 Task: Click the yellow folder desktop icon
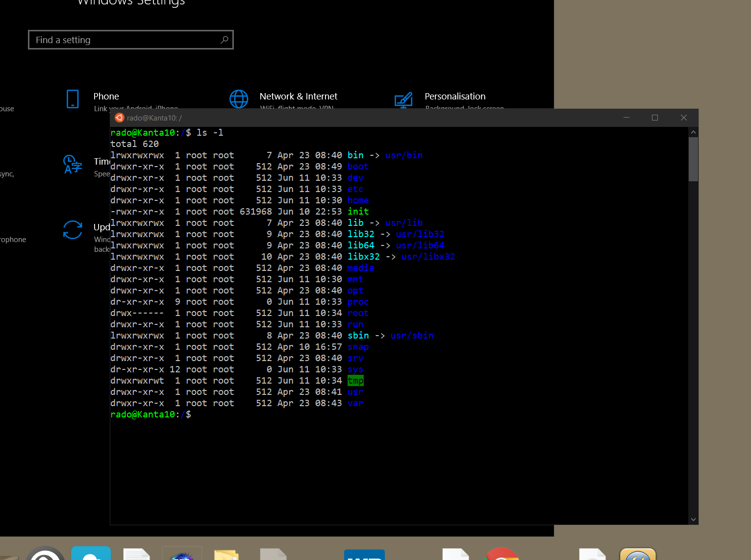226,555
